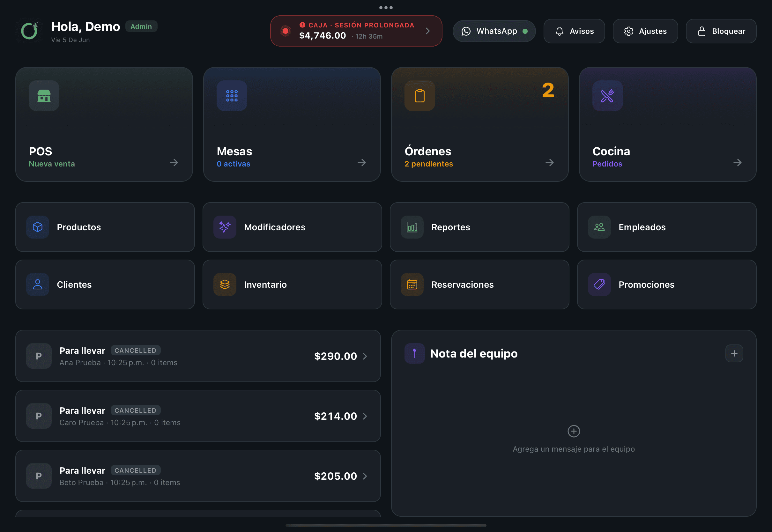Click the "Pedidos" label under Cocina
Viewport: 772px width, 532px height.
tap(607, 164)
